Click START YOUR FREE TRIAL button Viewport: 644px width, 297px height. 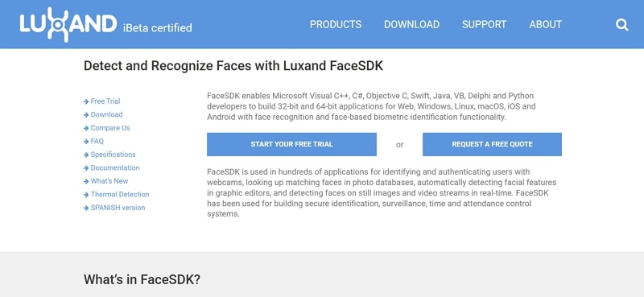point(291,144)
